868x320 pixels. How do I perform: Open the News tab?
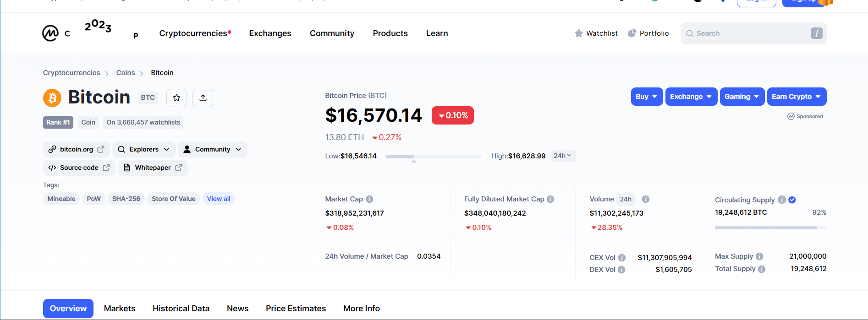237,309
